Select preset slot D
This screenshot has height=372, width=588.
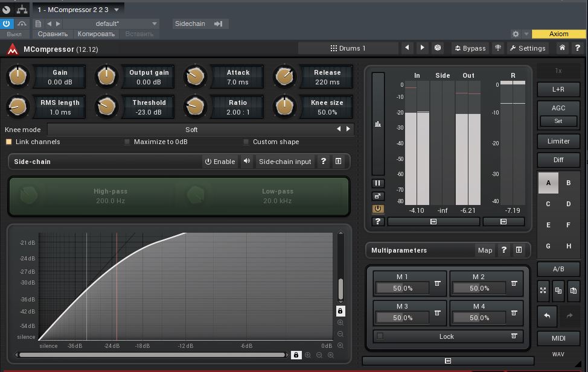[x=569, y=204]
